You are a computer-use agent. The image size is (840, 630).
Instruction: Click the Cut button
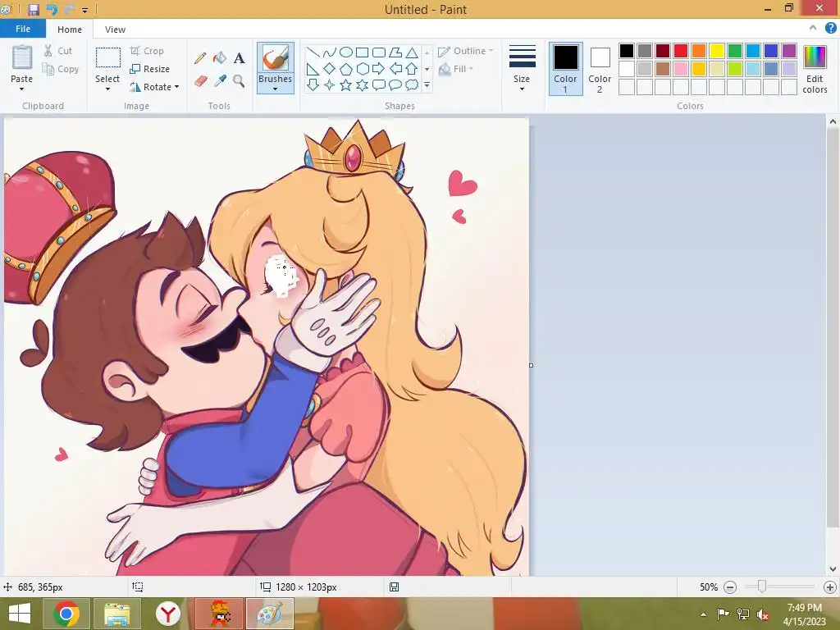tap(58, 51)
